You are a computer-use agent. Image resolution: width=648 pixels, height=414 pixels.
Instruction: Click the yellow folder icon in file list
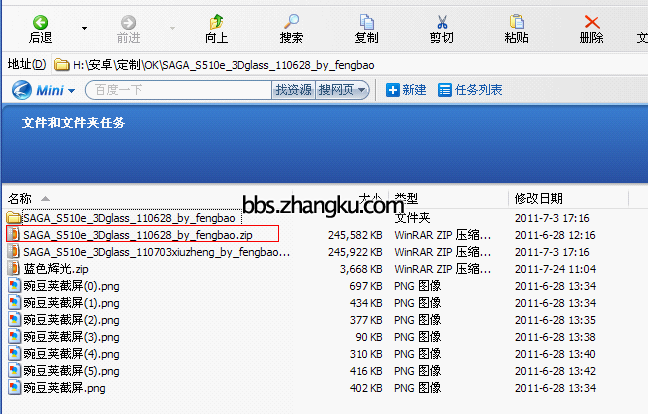click(x=14, y=217)
